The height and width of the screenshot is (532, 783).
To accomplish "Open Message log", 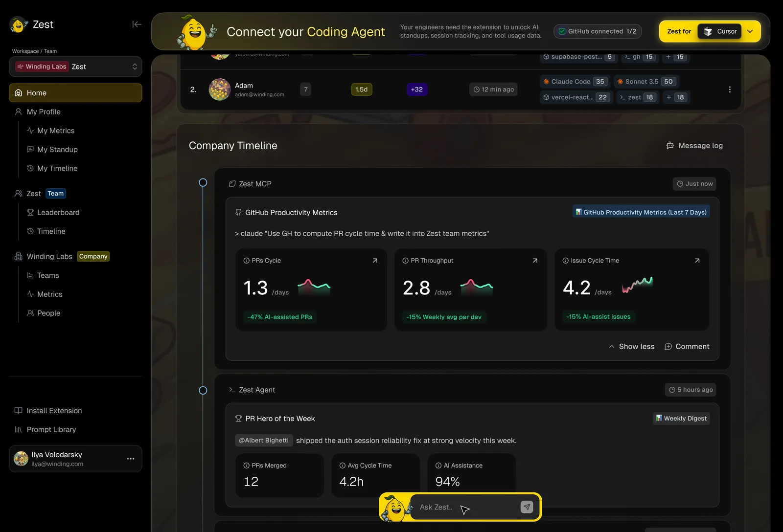I will point(694,146).
